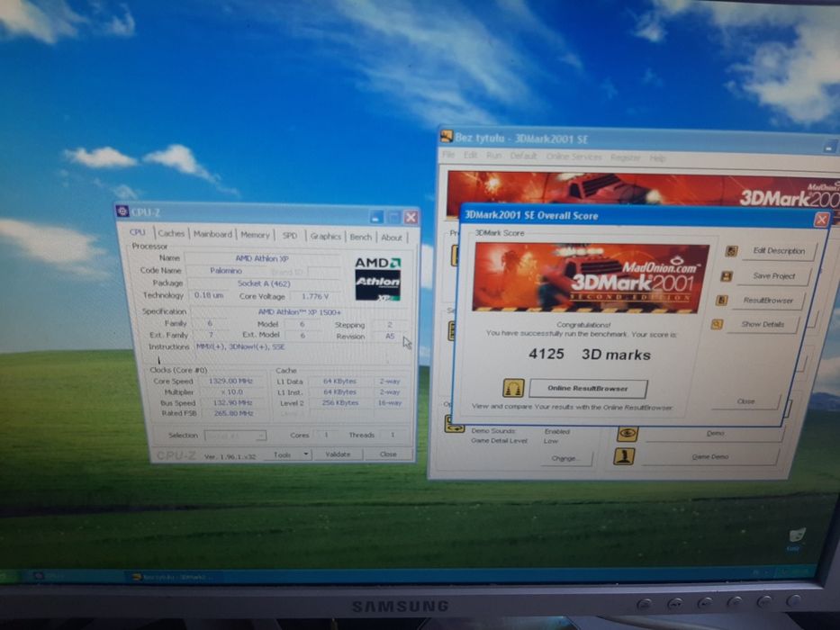Viewport: 840px width, 630px height.
Task: Click the 4125 score value
Action: [546, 354]
